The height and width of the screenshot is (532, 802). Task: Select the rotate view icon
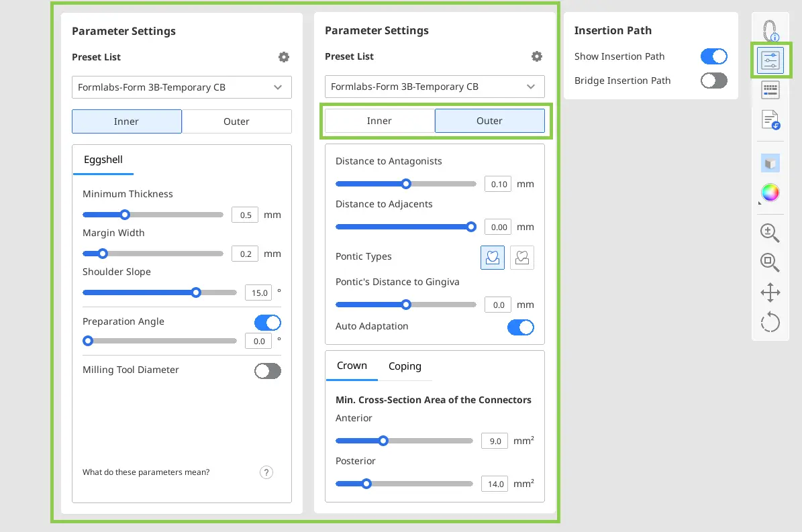(770, 323)
